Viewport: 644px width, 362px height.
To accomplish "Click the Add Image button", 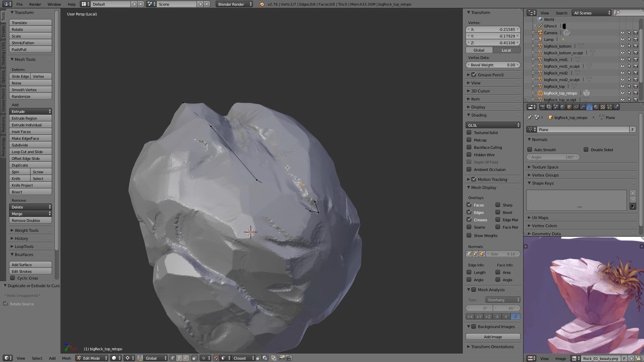I will tap(493, 337).
